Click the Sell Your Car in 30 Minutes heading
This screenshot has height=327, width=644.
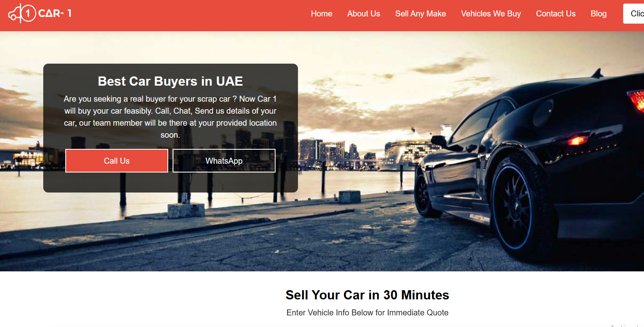(367, 295)
